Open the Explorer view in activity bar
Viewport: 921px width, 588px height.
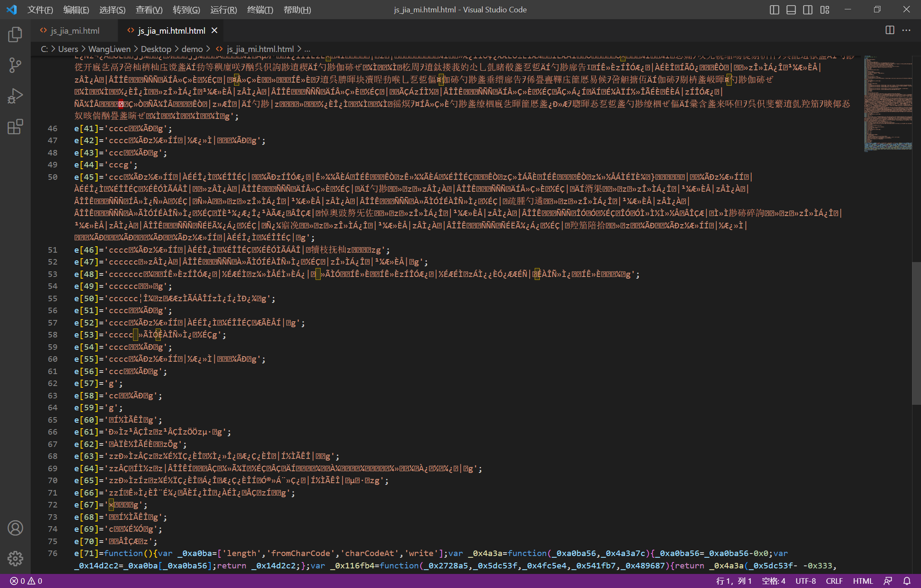[15, 35]
